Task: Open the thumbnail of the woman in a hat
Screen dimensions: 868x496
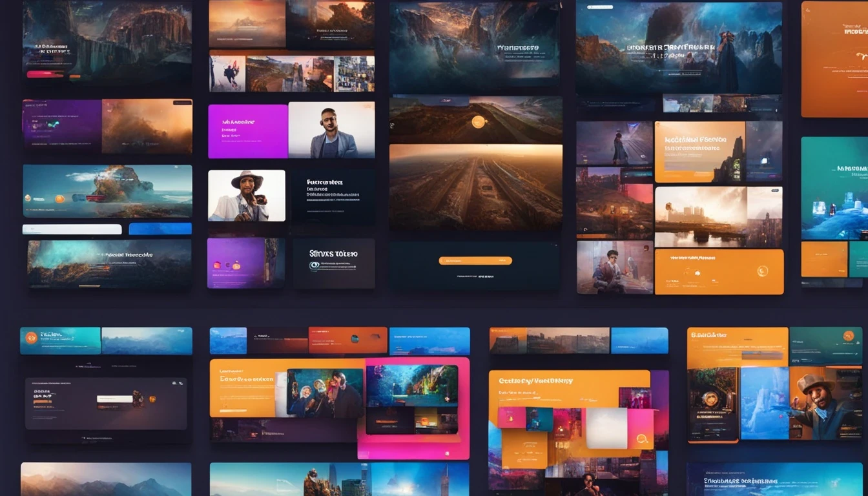Action: [247, 196]
